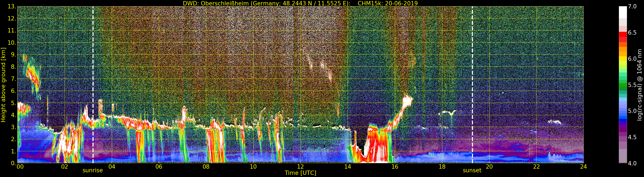Select the 'Height above ground [km]' axis label

tap(3, 85)
